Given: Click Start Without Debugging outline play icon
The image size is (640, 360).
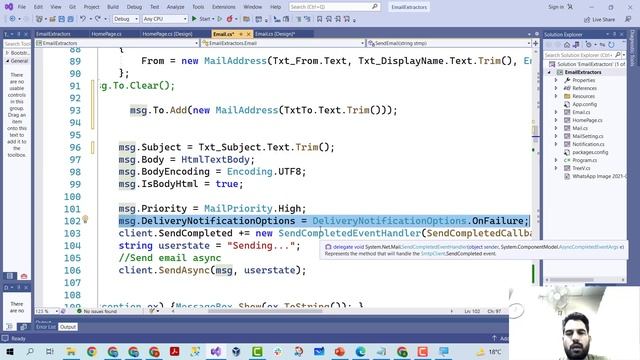Looking at the screenshot, I should (220, 19).
